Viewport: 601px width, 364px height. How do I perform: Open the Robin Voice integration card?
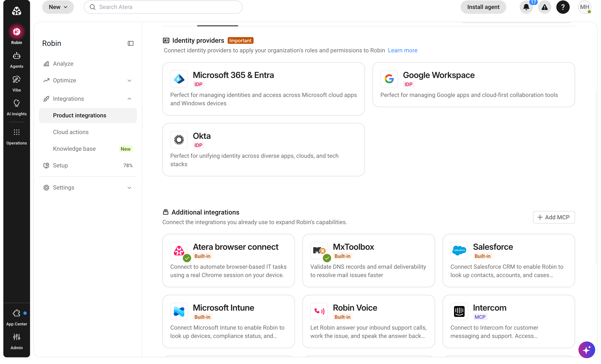[x=369, y=321]
